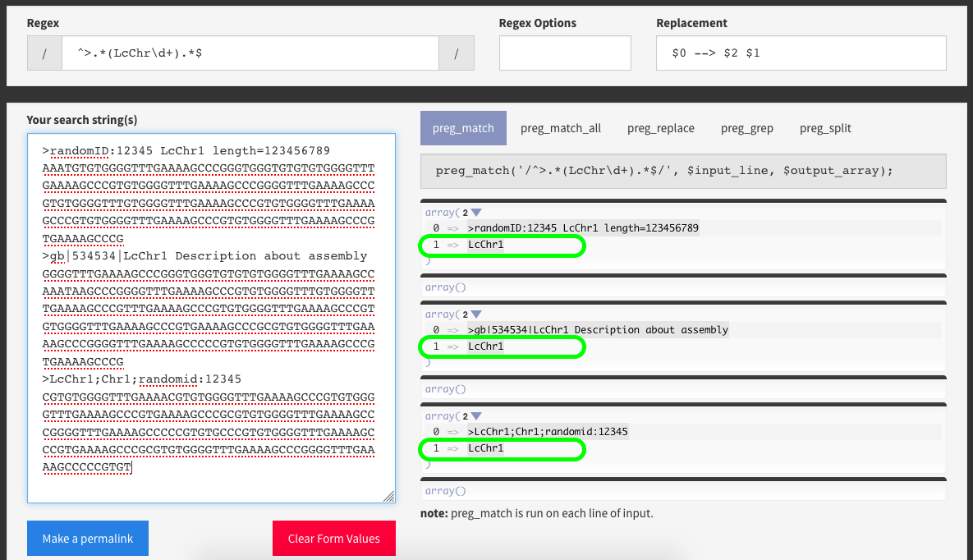Focus the Regex pattern input field
Viewport: 973px width, 560px height.
(x=250, y=53)
